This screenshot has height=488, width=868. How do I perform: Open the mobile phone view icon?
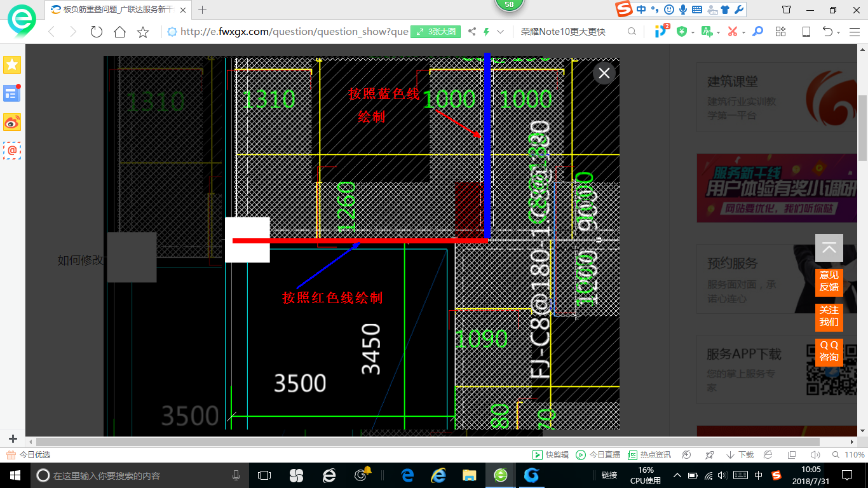(806, 32)
